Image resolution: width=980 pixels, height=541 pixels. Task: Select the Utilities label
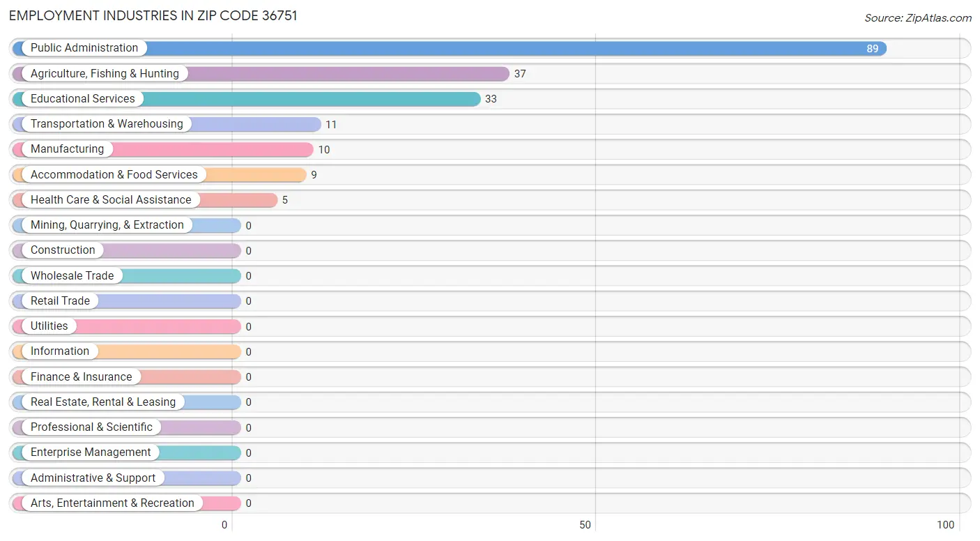tap(49, 326)
